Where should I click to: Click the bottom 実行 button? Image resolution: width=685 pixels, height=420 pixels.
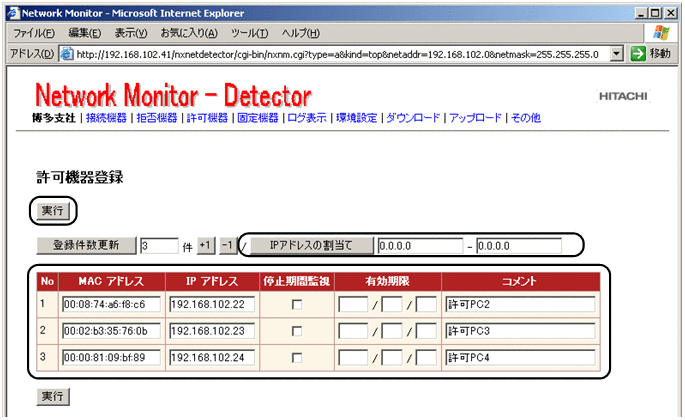point(52,396)
